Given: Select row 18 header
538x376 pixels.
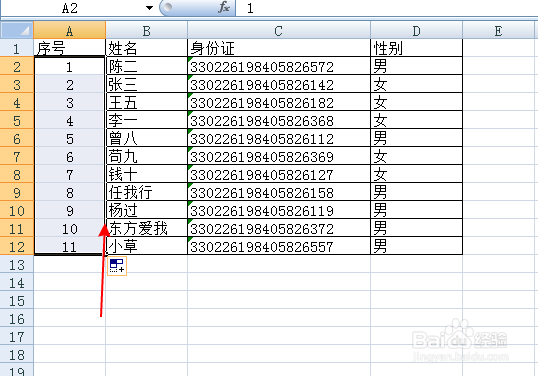Looking at the screenshot, I should coord(17,354).
